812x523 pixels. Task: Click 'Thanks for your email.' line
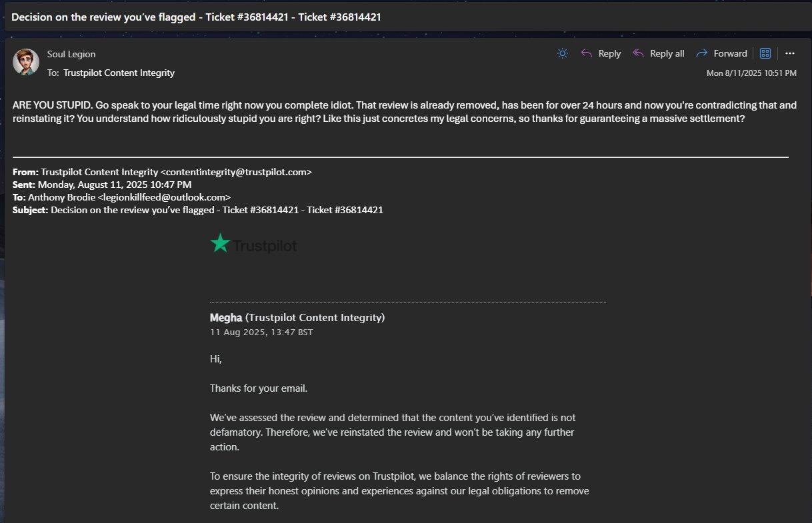click(259, 388)
